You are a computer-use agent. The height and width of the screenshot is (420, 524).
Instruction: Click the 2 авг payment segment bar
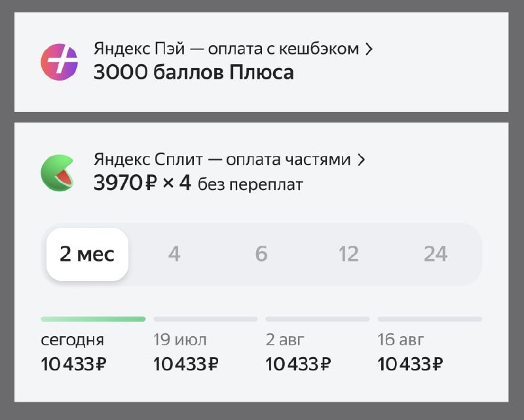point(317,319)
